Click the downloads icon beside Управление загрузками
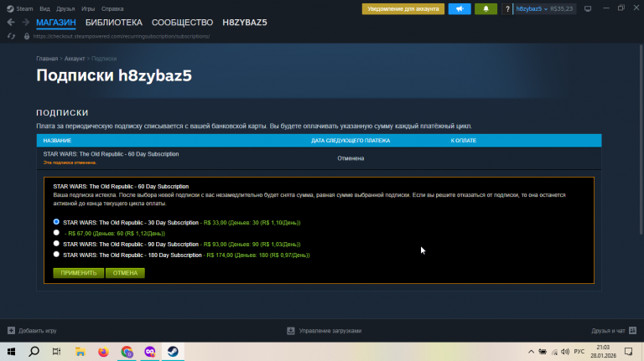The height and width of the screenshot is (361, 644). [x=291, y=331]
